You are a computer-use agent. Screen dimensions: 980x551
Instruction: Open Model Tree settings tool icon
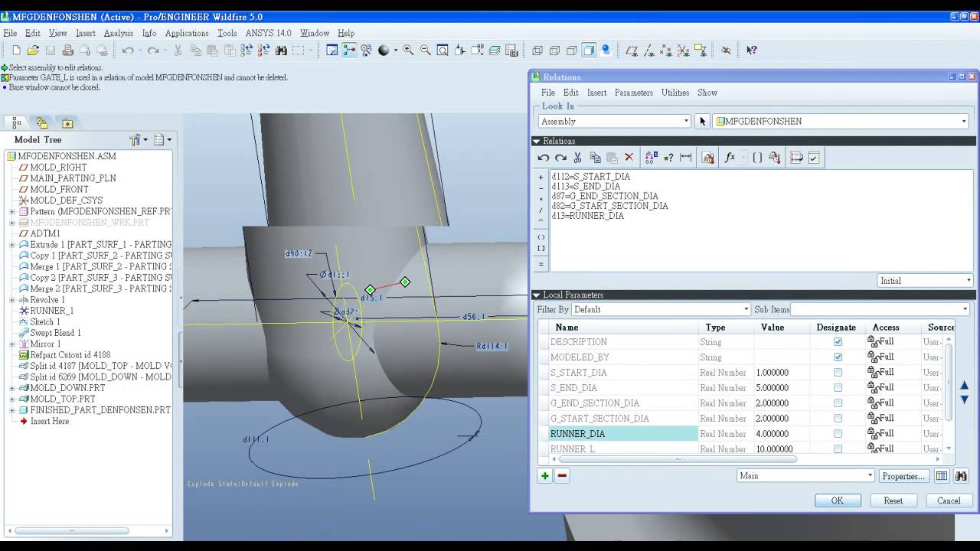[136, 139]
